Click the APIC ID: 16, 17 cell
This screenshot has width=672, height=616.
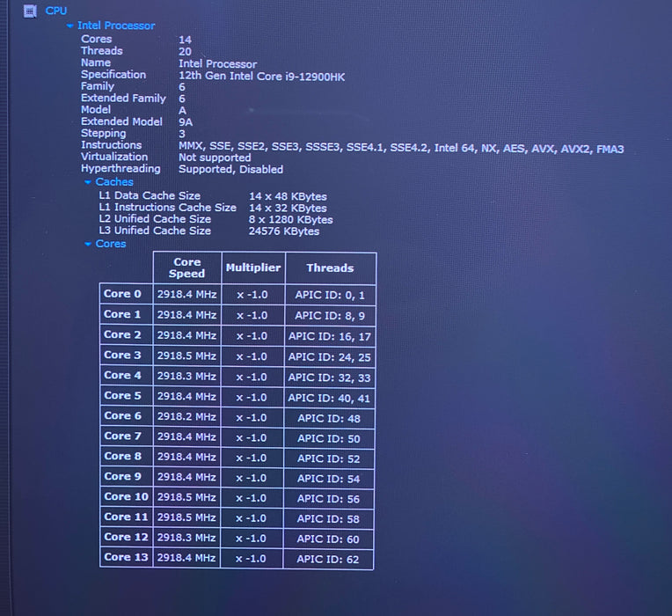(330, 336)
